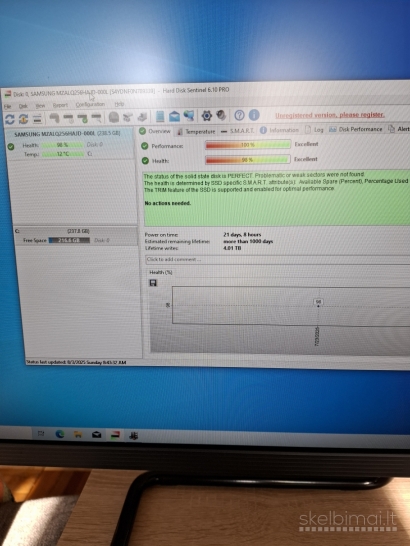410x546 pixels.
Task: Switch to the Overview tab
Action: 155,131
